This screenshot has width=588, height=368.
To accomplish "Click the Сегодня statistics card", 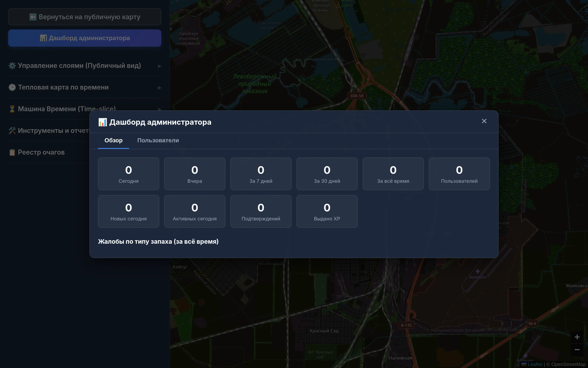I will (129, 174).
